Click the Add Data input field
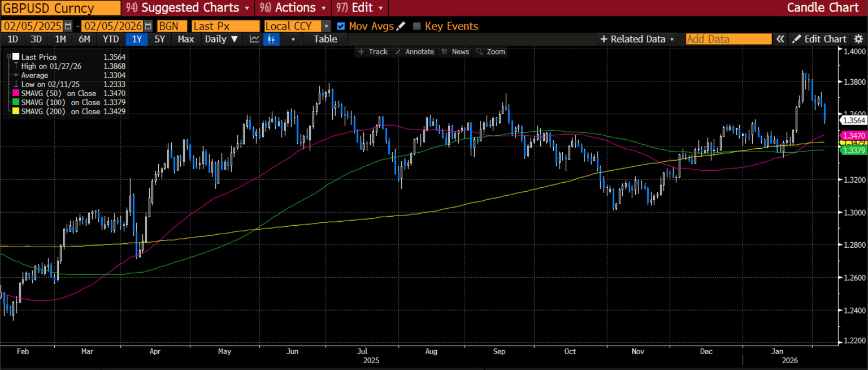Screen dimensions: 868x370 728,39
